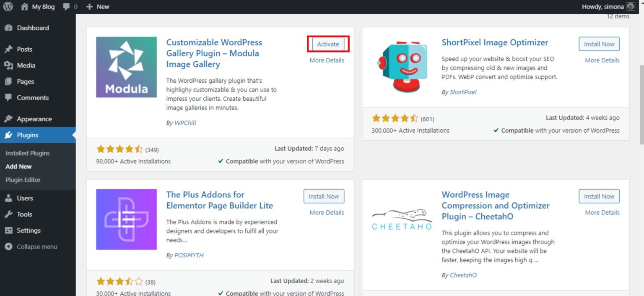Open Comments via the speech bubble sidebar icon
The image size is (644, 296).
[9, 97]
